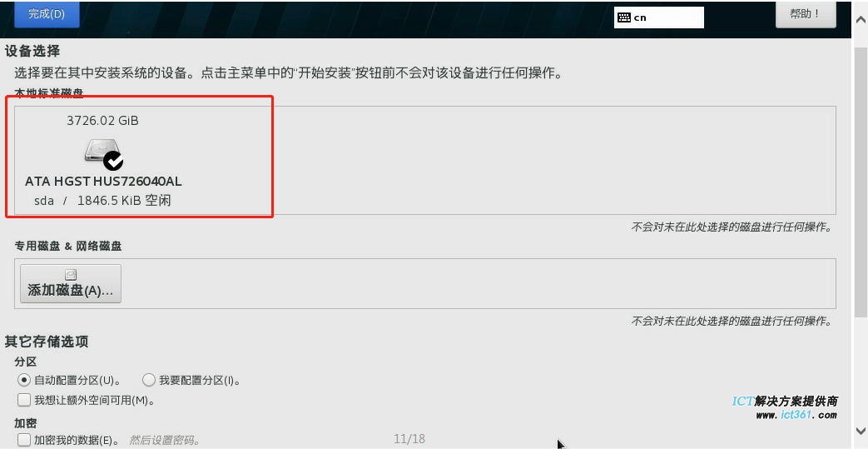Click the 专用磁盘 & 网络磁盘 label

click(68, 246)
